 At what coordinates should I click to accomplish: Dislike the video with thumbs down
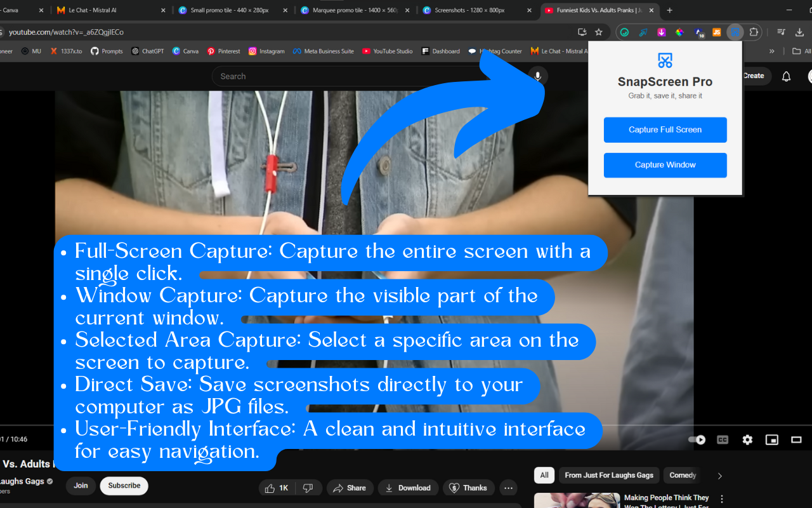308,488
